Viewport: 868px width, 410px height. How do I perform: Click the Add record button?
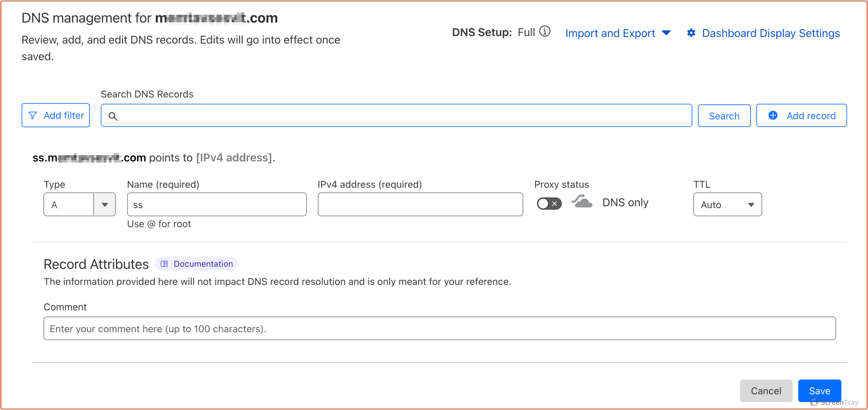(x=801, y=115)
